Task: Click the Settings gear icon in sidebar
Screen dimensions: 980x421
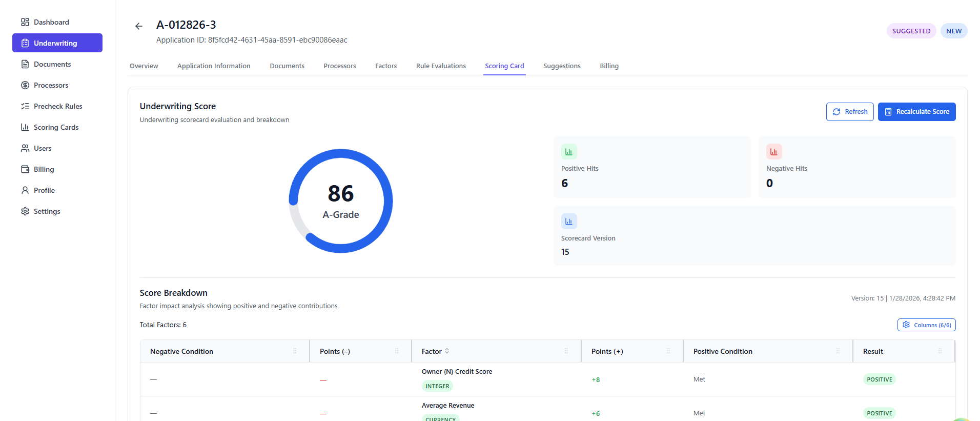Action: [25, 211]
